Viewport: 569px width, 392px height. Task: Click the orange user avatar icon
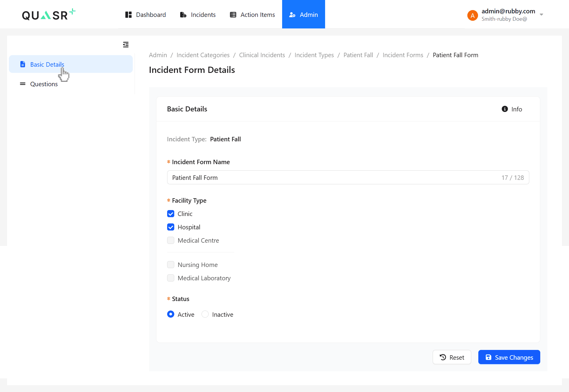[x=472, y=15]
